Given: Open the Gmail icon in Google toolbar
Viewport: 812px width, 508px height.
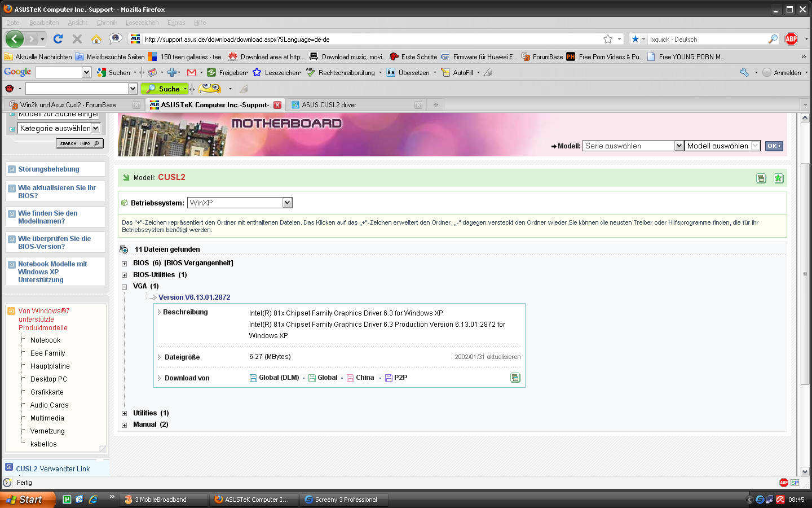Looking at the screenshot, I should [x=192, y=72].
